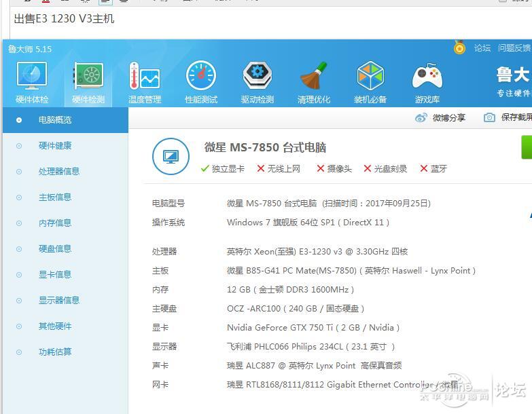The height and width of the screenshot is (414, 532).
Task: Click the 鲁大师 5.15 window title
Action: coord(30,49)
